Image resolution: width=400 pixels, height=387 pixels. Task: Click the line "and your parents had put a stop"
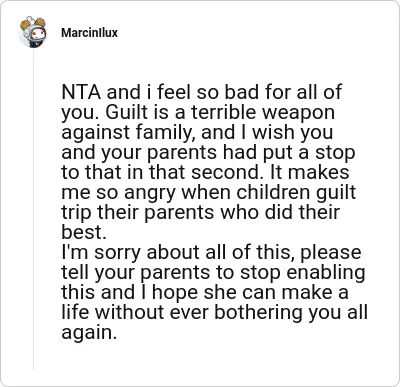(x=208, y=152)
